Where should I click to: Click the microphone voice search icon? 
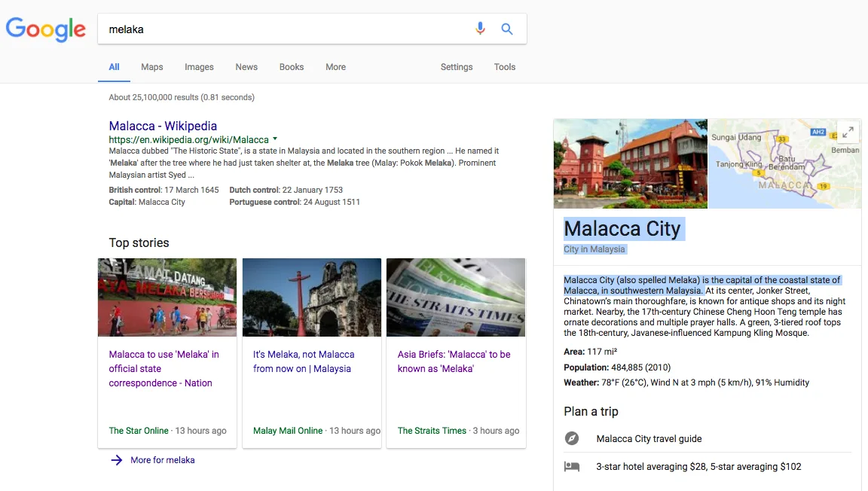tap(480, 29)
